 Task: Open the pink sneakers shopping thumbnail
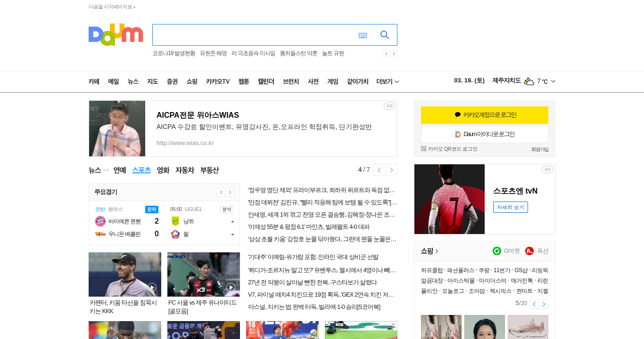[528, 327]
